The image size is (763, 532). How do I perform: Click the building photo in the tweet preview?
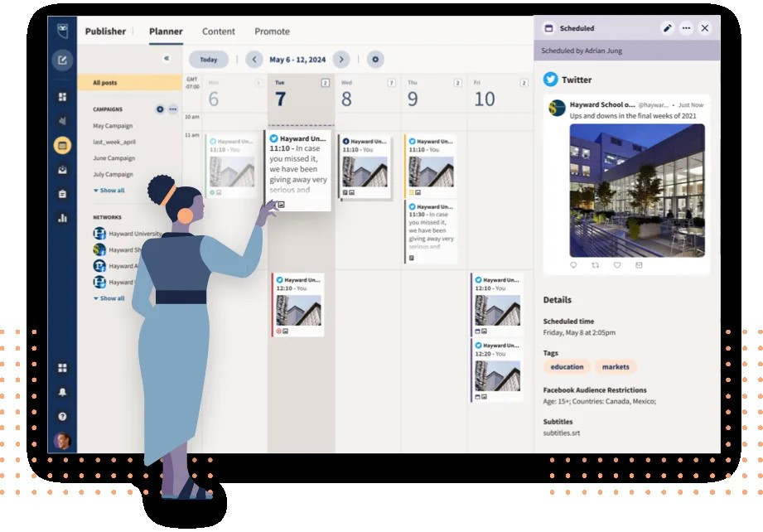637,191
